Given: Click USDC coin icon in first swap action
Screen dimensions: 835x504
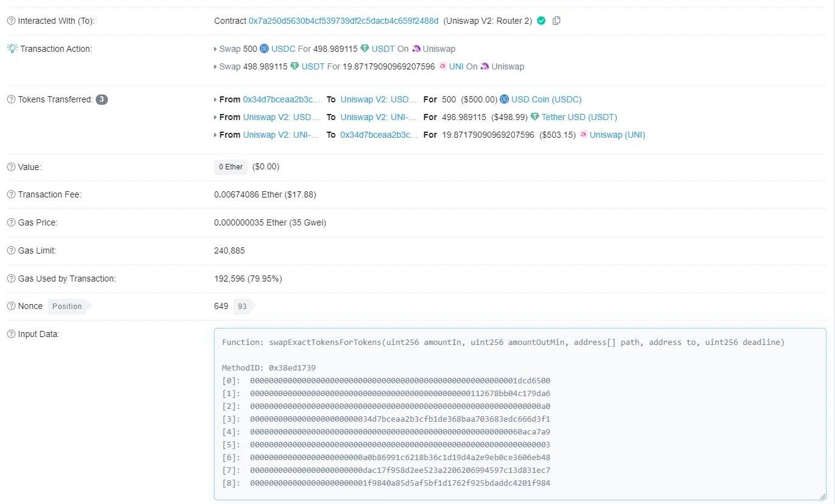Looking at the screenshot, I should (264, 49).
